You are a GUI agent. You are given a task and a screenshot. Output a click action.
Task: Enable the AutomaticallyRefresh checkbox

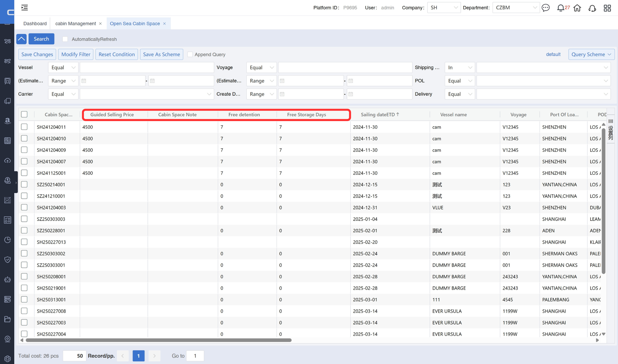(x=65, y=39)
